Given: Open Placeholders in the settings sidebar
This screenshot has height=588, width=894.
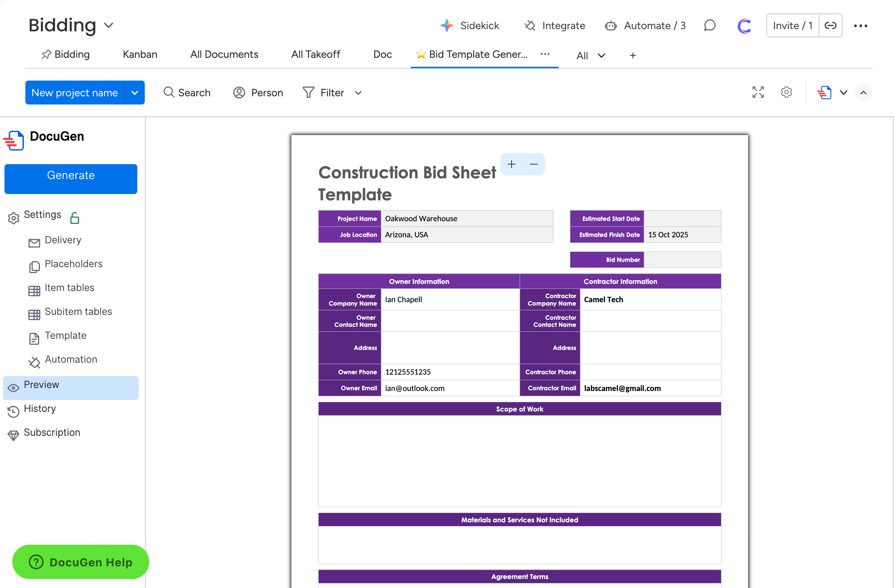Looking at the screenshot, I should [73, 264].
